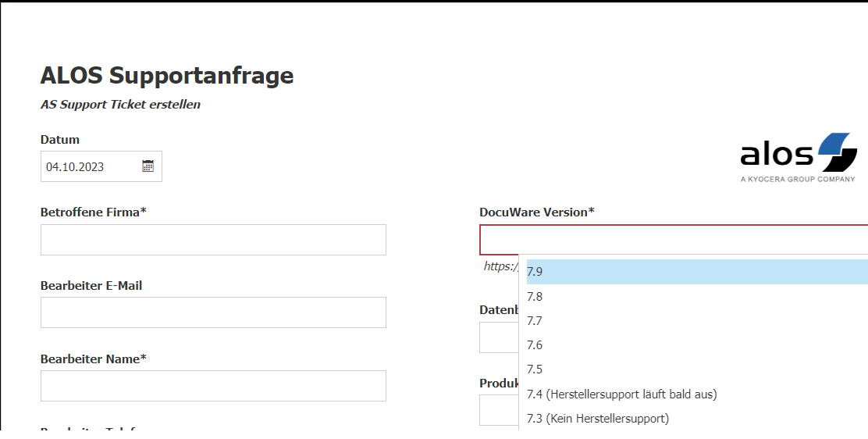Click the alos company logo

tap(798, 157)
